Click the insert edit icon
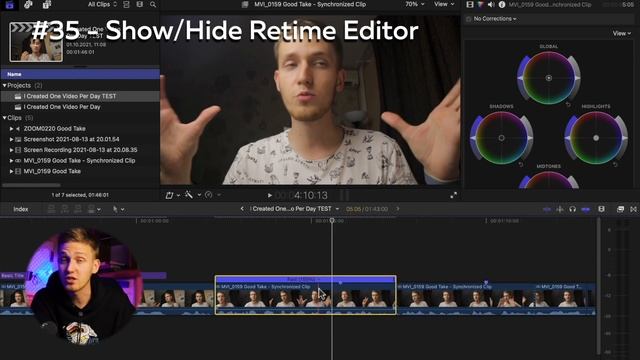This screenshot has width=640, height=360. 64,209
